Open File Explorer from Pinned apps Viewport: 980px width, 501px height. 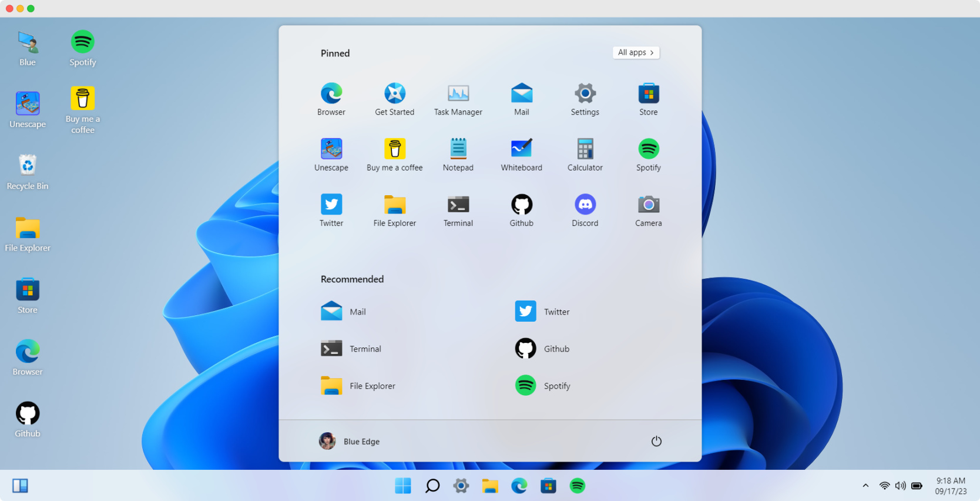click(x=395, y=211)
